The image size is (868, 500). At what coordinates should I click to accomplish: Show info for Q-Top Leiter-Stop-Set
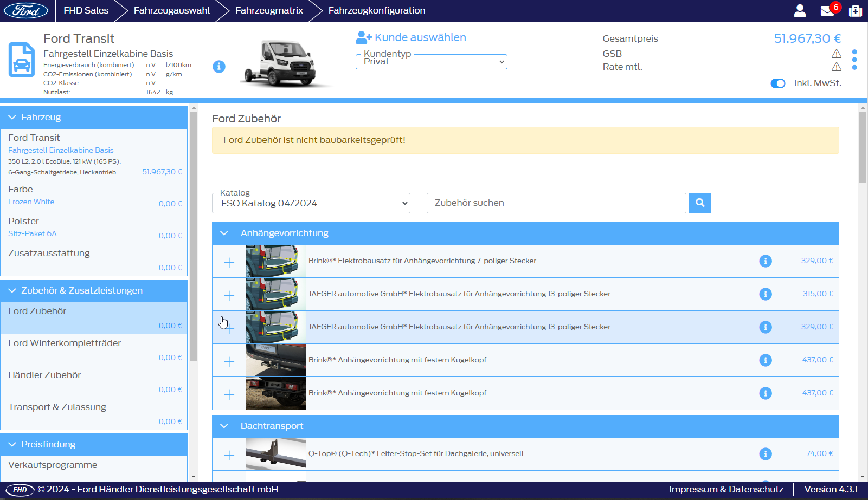pyautogui.click(x=766, y=454)
